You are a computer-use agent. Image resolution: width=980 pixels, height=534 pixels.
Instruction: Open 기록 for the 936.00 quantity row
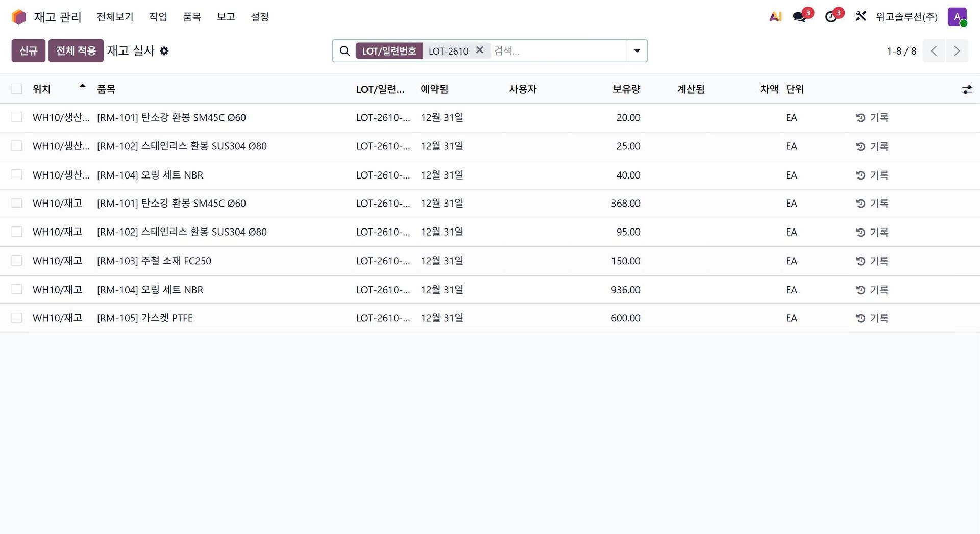point(872,290)
